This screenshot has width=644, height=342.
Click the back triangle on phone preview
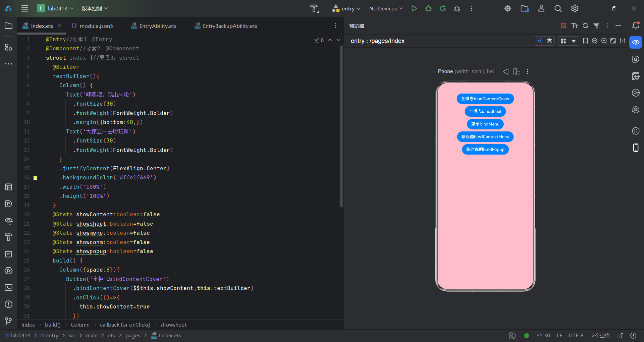(506, 71)
